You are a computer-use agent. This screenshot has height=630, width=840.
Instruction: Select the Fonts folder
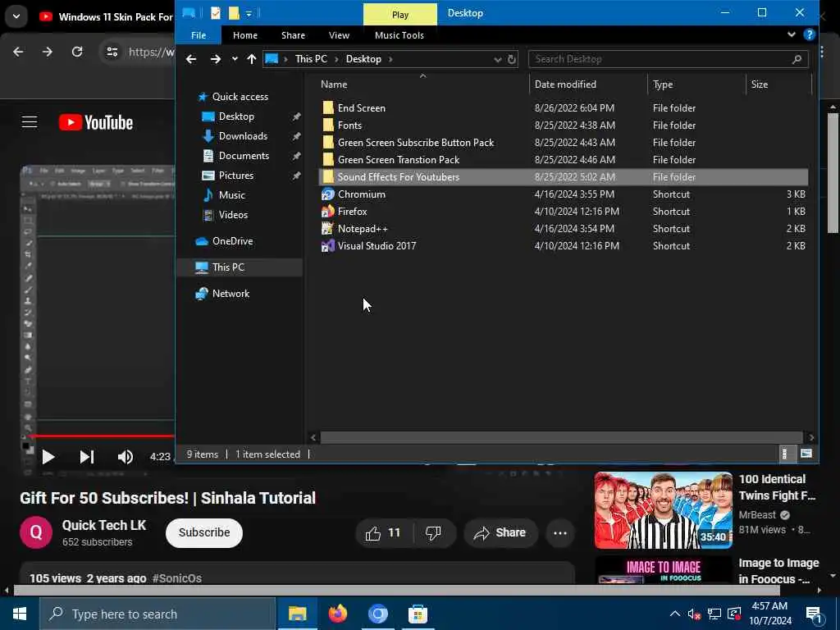(x=349, y=126)
